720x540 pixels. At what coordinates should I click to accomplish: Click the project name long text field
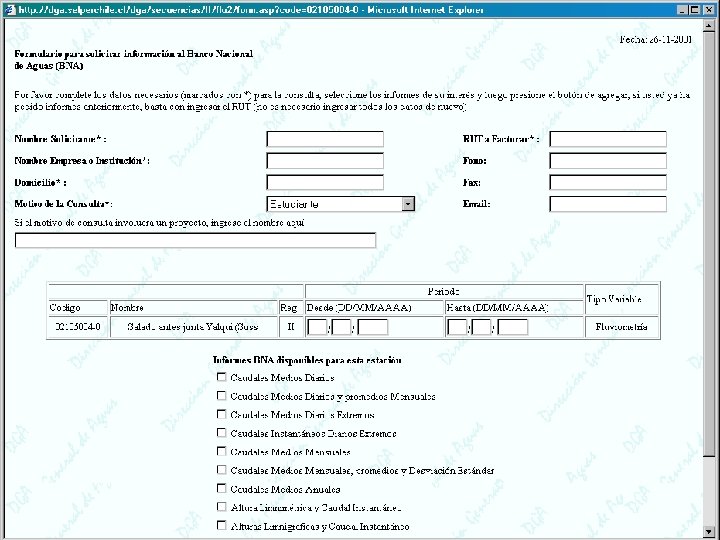(196, 241)
